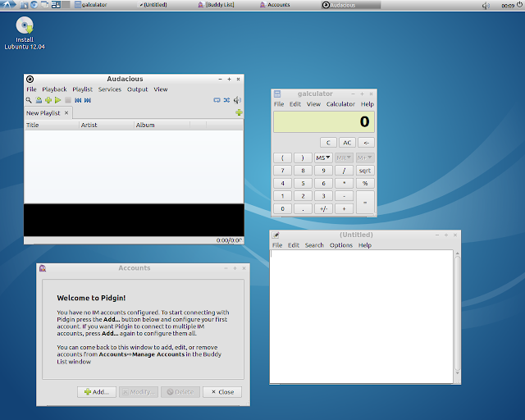Click the 7 key in galculator

point(282,171)
